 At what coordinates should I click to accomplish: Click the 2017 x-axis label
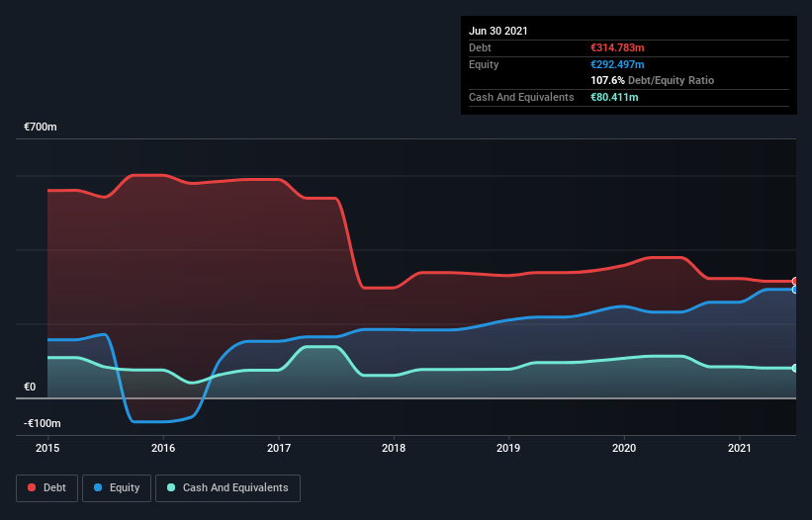(279, 448)
